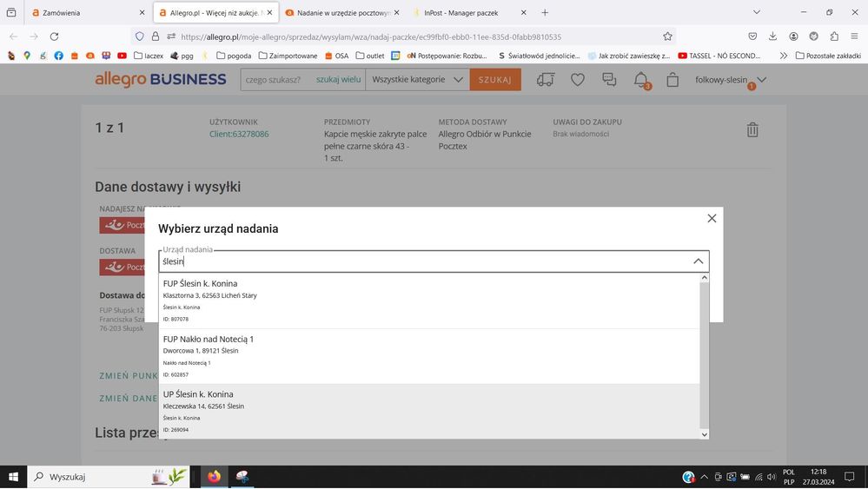The image size is (868, 489).
Task: Click scroll-up arrow of office list
Action: pyautogui.click(x=704, y=278)
